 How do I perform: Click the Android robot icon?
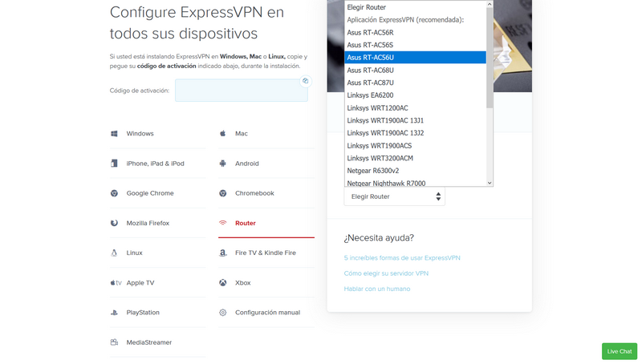(223, 164)
